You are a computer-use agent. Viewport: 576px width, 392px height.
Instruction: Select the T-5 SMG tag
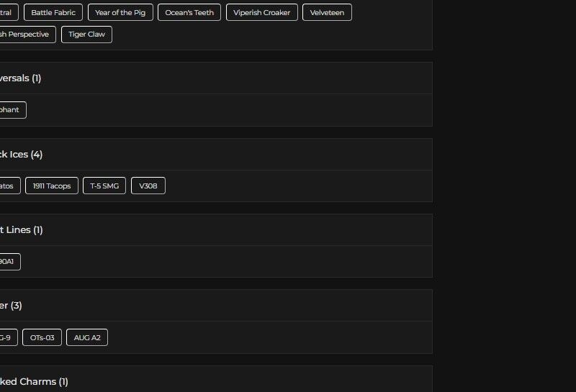pyautogui.click(x=104, y=186)
